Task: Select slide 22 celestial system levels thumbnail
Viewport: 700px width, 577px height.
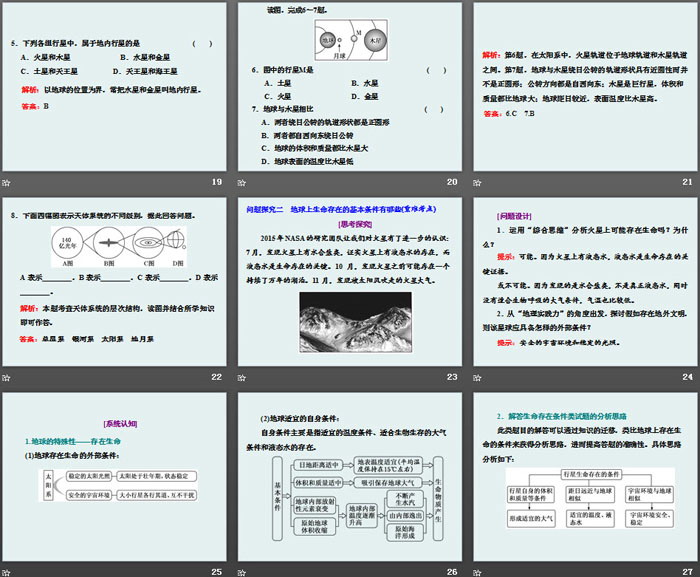Action: (x=114, y=282)
